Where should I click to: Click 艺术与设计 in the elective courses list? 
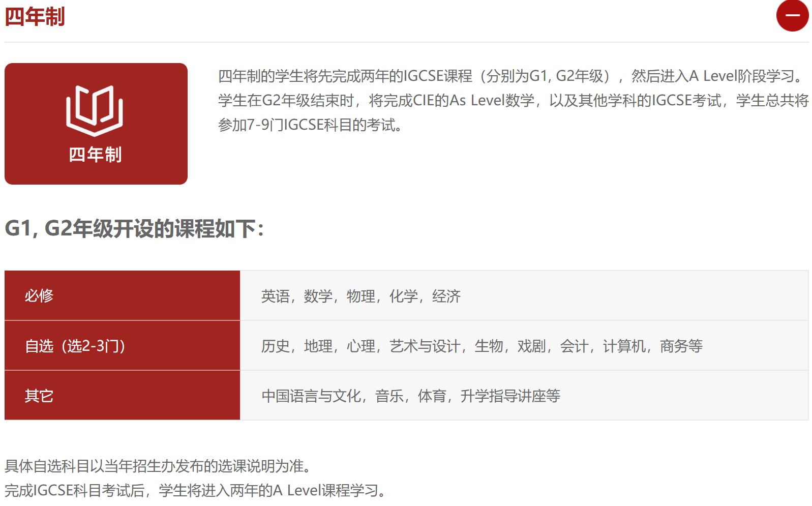[x=424, y=346]
